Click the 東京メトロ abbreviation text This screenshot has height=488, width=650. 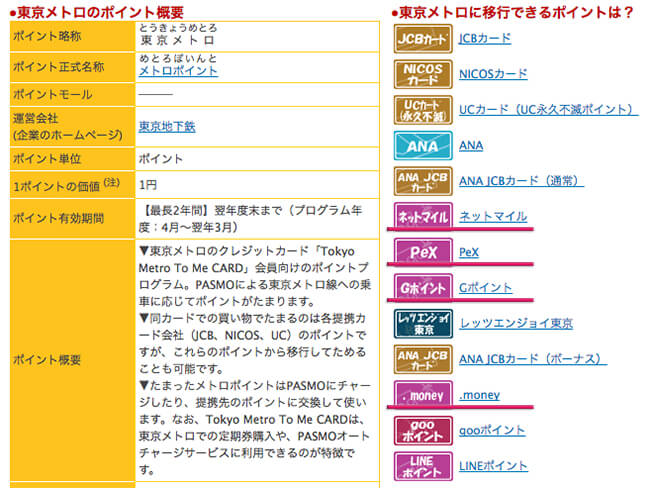pyautogui.click(x=177, y=41)
